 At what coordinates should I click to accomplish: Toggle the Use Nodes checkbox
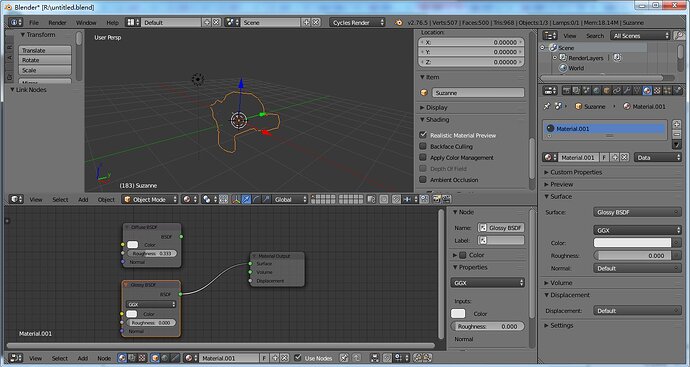coord(297,357)
